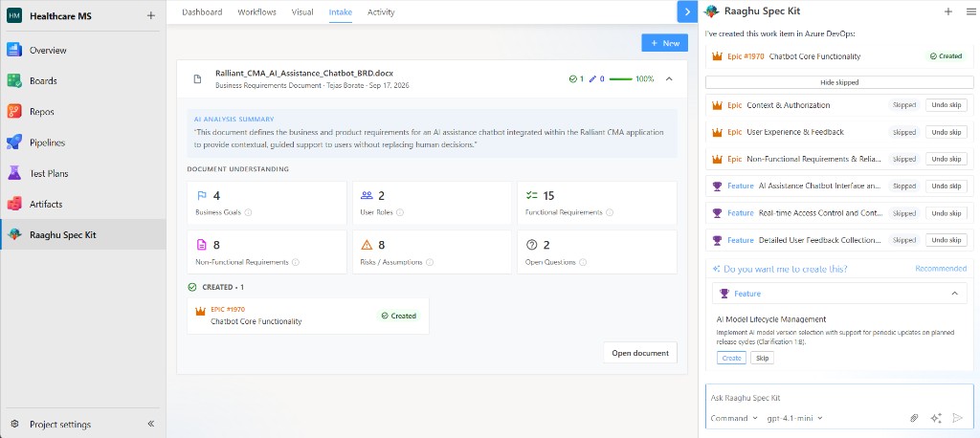980x438 pixels.
Task: Click the plus icon beside Healthcare MS
Action: click(150, 15)
